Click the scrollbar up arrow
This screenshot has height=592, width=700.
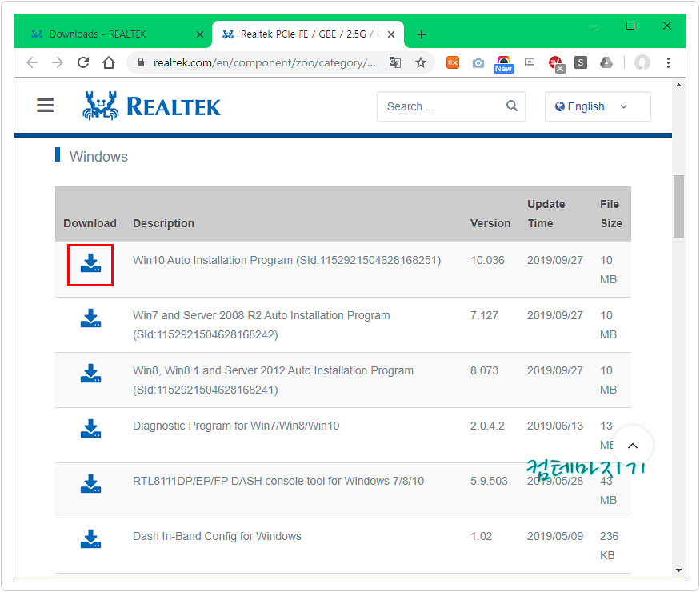(678, 85)
